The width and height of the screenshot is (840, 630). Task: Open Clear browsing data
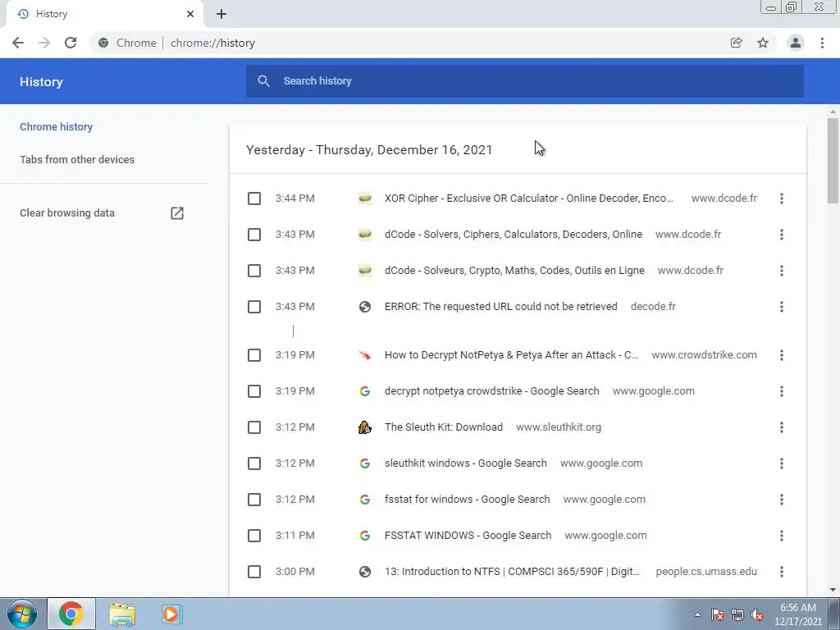tap(67, 213)
